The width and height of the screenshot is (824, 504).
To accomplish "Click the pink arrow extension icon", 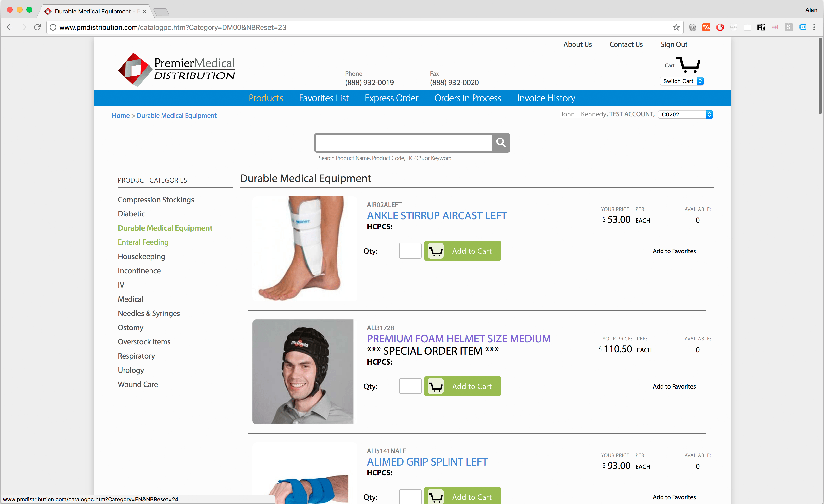I will click(x=775, y=27).
